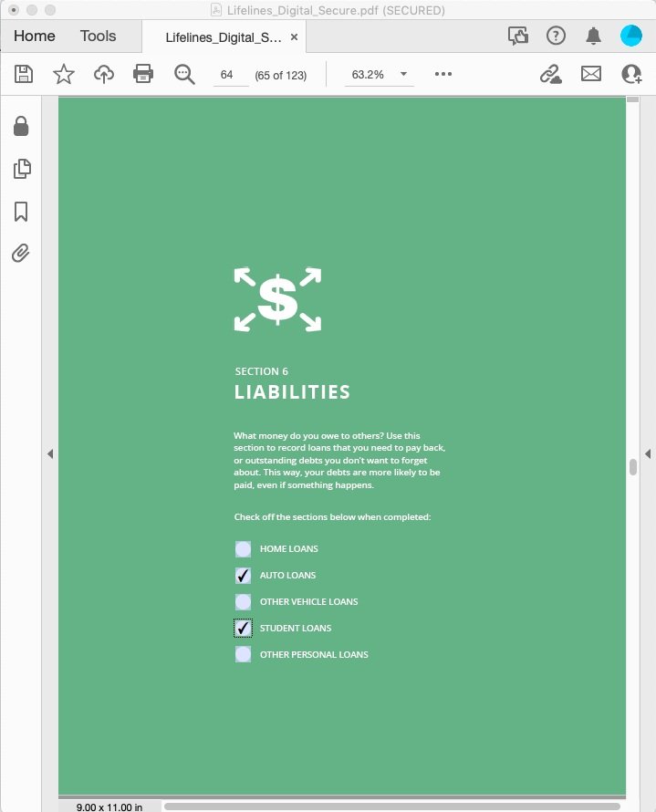This screenshot has width=656, height=812.
Task: Click the AUTO LOANS label text
Action: [x=288, y=576]
